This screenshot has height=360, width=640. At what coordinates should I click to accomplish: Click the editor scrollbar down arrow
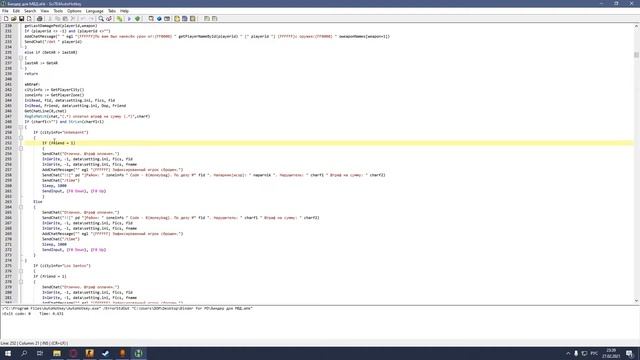(x=636, y=301)
